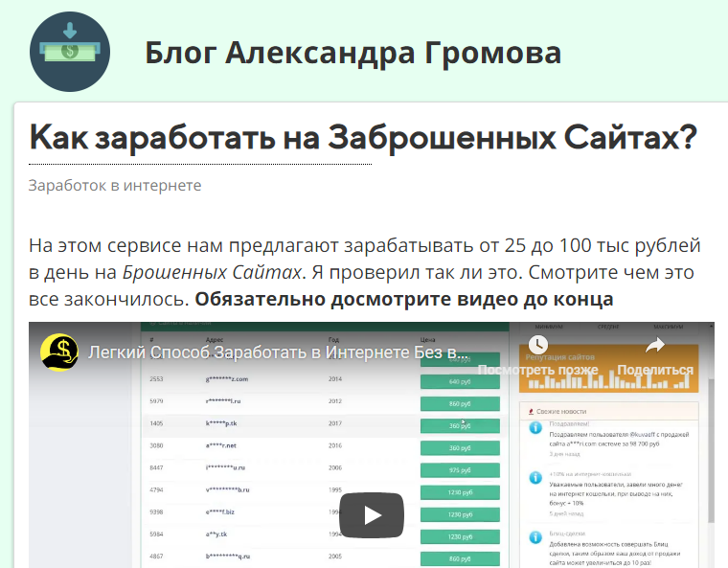Viewport: 728px width, 568px height.
Task: Open the "Блог Александра Громова" title link
Action: 353,53
